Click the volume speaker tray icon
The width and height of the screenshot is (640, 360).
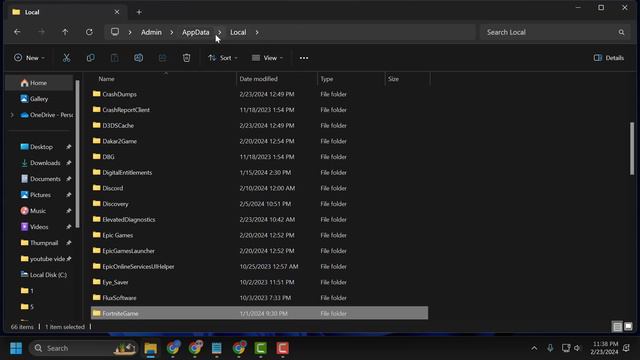577,348
